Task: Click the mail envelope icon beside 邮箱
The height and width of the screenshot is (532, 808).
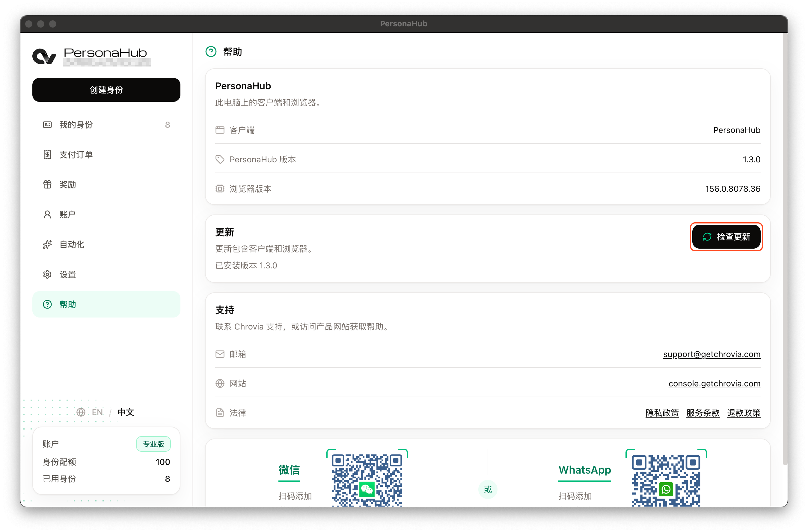Action: [x=220, y=354]
